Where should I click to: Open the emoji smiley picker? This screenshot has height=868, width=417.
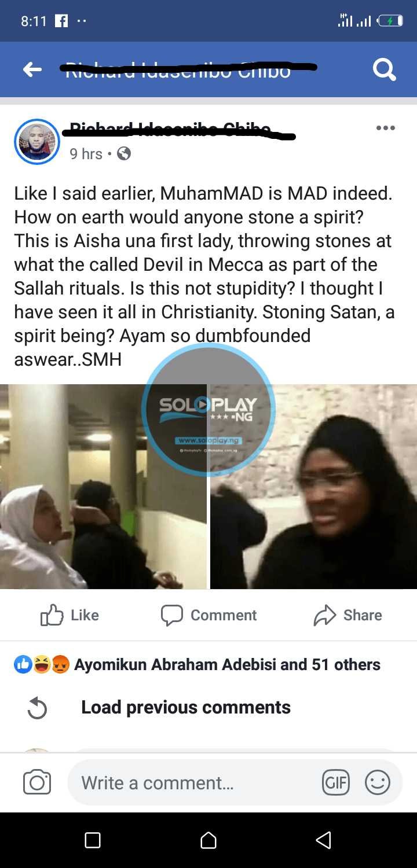tap(377, 784)
